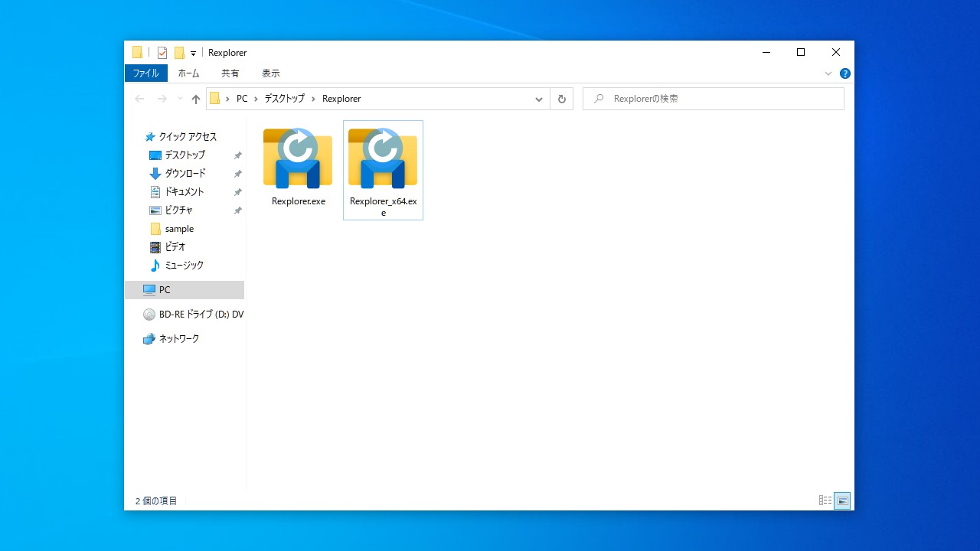
Task: Click the pin icon next to デスクトップ
Action: pyautogui.click(x=238, y=155)
